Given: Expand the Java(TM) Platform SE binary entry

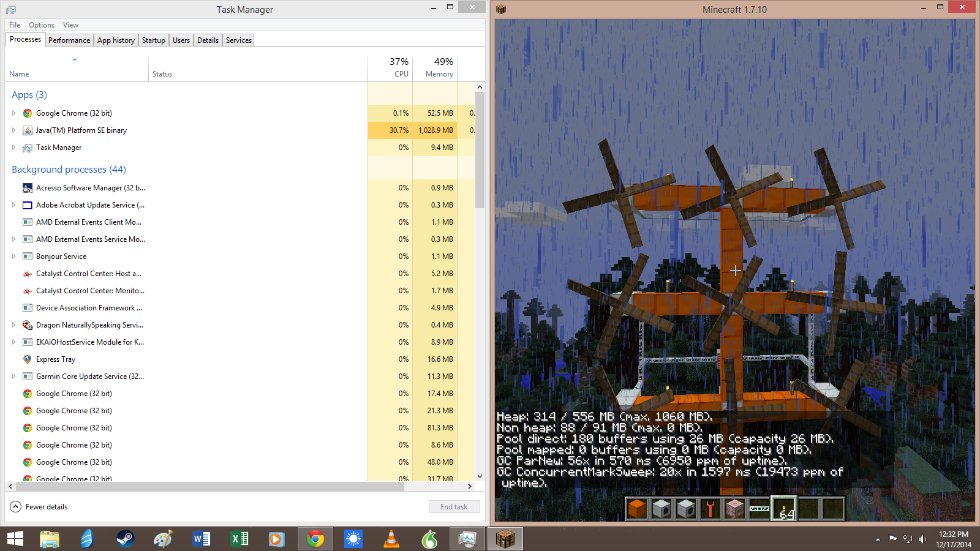Looking at the screenshot, I should pos(13,130).
